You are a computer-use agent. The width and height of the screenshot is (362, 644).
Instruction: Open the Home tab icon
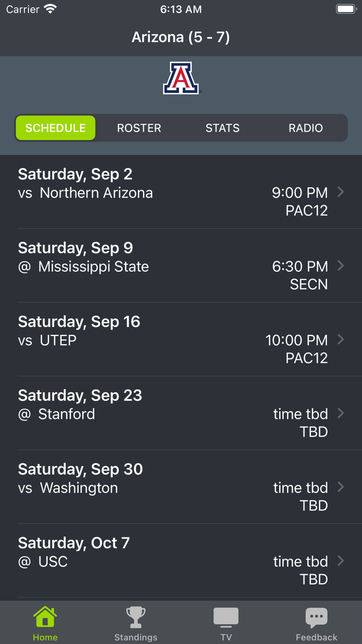click(x=45, y=616)
